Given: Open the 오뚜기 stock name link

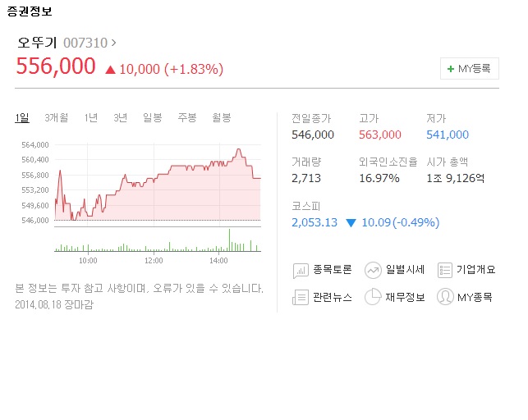Looking at the screenshot, I should click(x=37, y=43).
